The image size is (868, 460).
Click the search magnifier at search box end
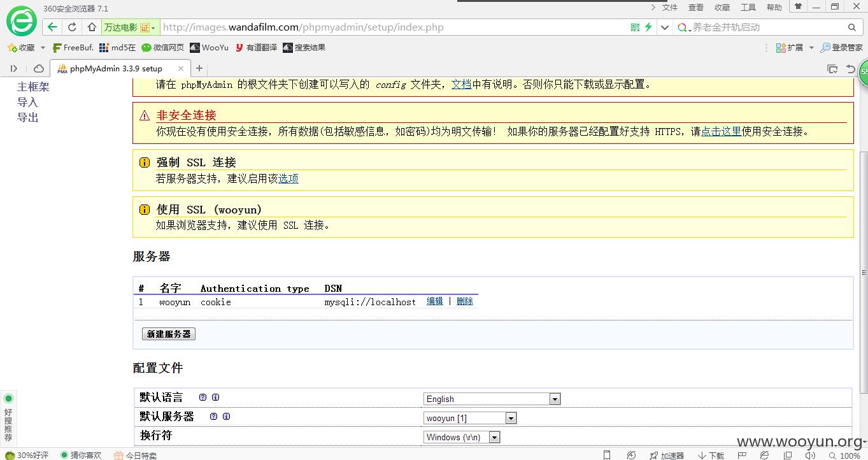[x=851, y=27]
